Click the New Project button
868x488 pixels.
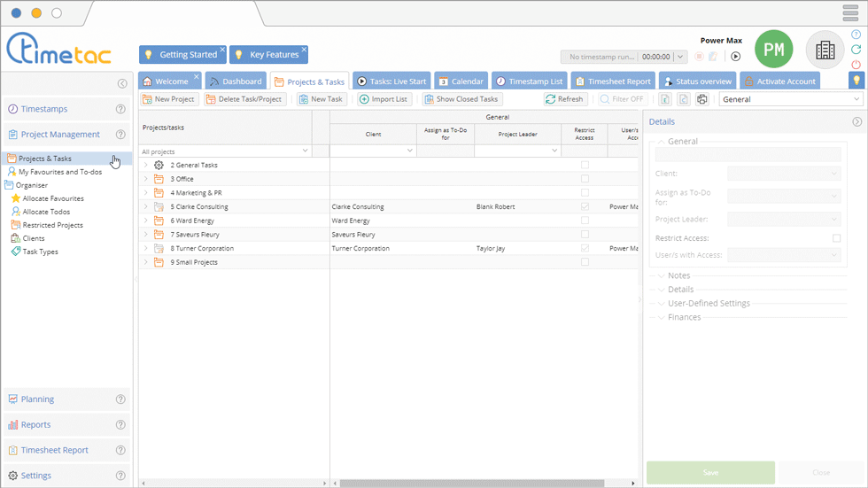click(x=168, y=99)
